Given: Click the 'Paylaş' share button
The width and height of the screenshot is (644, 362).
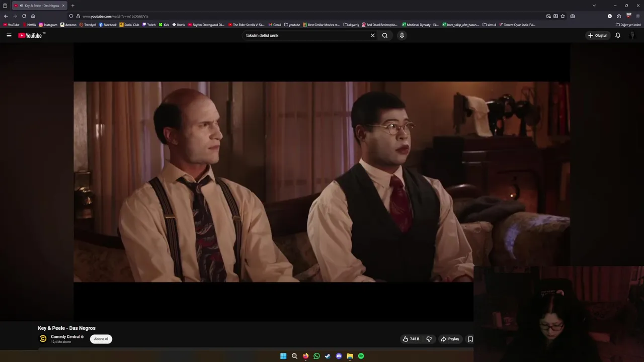Looking at the screenshot, I should point(450,339).
